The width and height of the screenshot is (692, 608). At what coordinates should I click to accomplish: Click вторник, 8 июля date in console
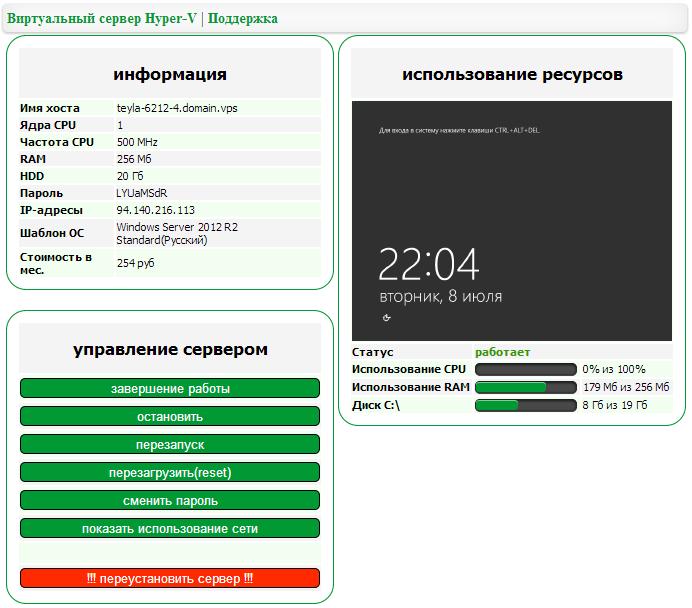440,296
